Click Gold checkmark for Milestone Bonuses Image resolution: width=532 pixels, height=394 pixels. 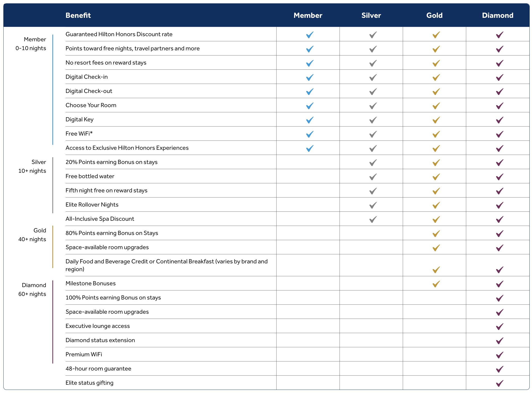[x=436, y=284]
